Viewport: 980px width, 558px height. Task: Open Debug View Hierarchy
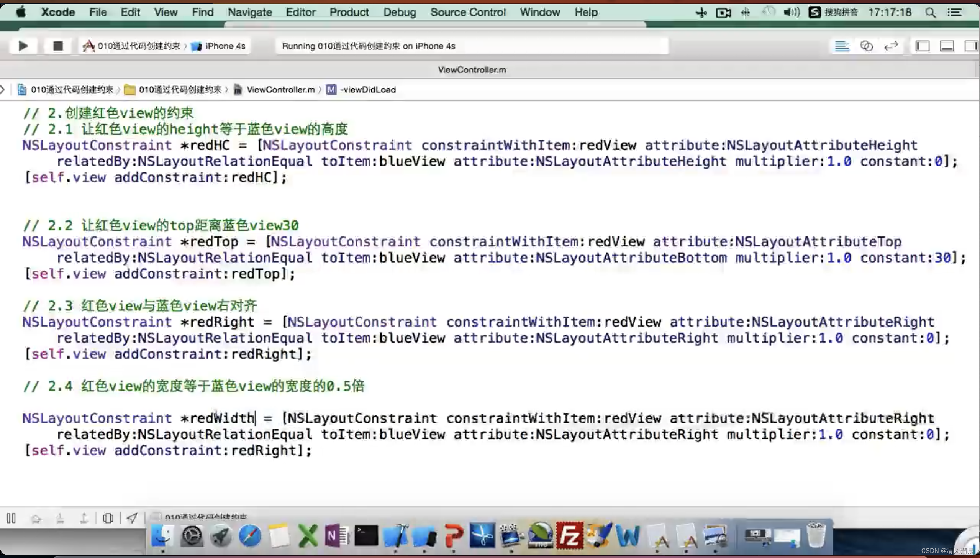[108, 519]
